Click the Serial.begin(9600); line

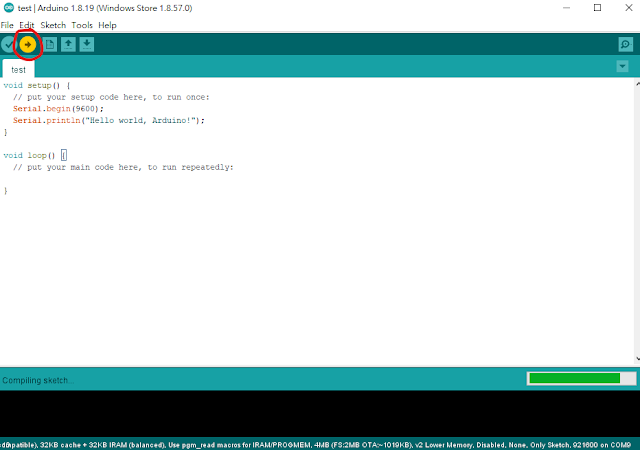coord(58,109)
